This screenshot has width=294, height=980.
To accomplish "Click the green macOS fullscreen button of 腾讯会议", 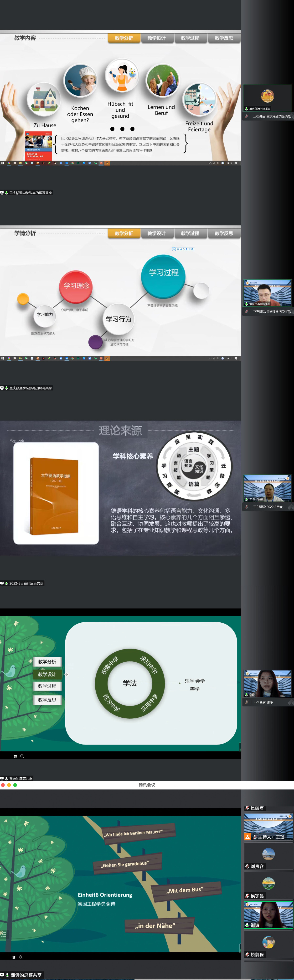I will tap(15, 785).
